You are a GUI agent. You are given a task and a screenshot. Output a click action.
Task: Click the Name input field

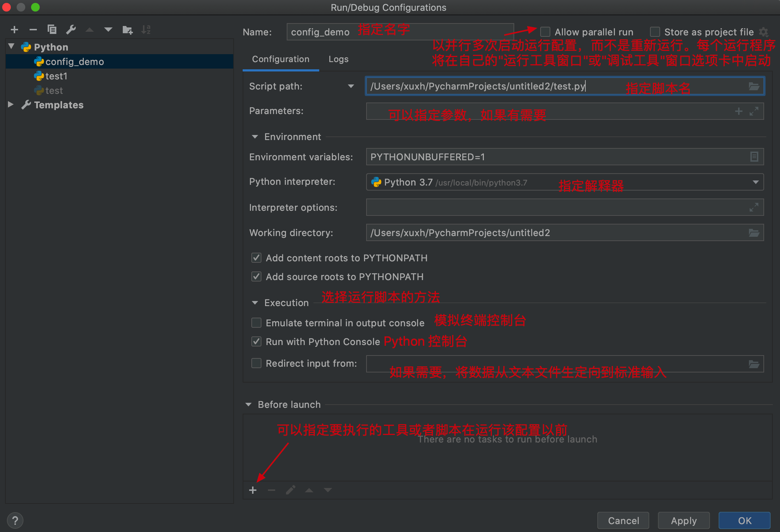click(x=400, y=32)
